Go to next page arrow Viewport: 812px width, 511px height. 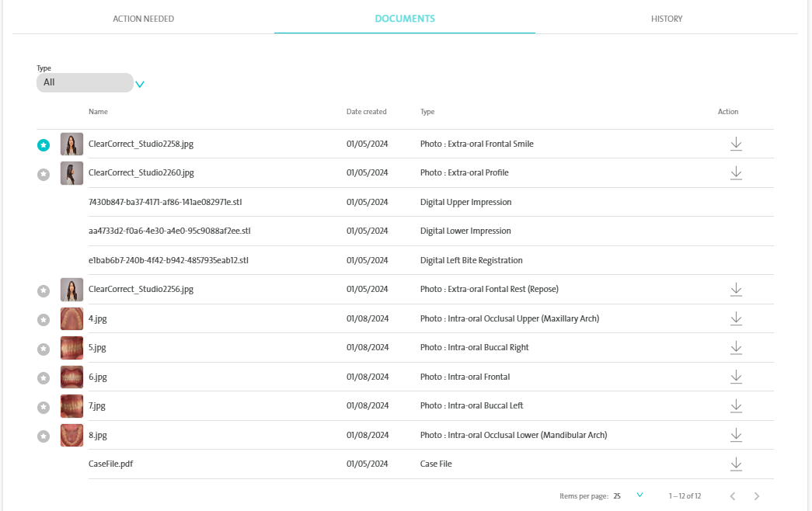click(x=757, y=496)
